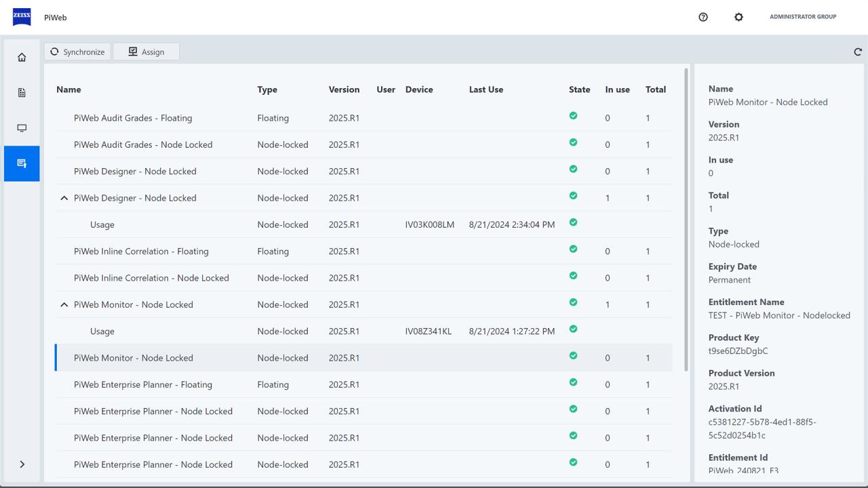Click the refresh icon at top right

[857, 52]
